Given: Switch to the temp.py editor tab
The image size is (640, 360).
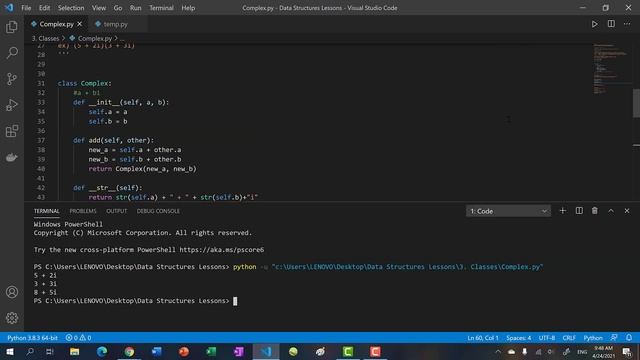Looking at the screenshot, I should point(116,24).
